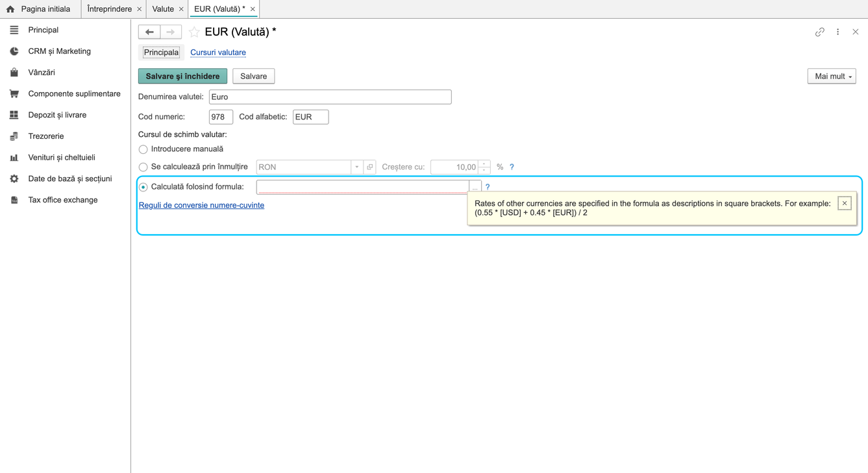868x473 pixels.
Task: Click the CRM și Marketing pie chart icon
Action: 14,51
